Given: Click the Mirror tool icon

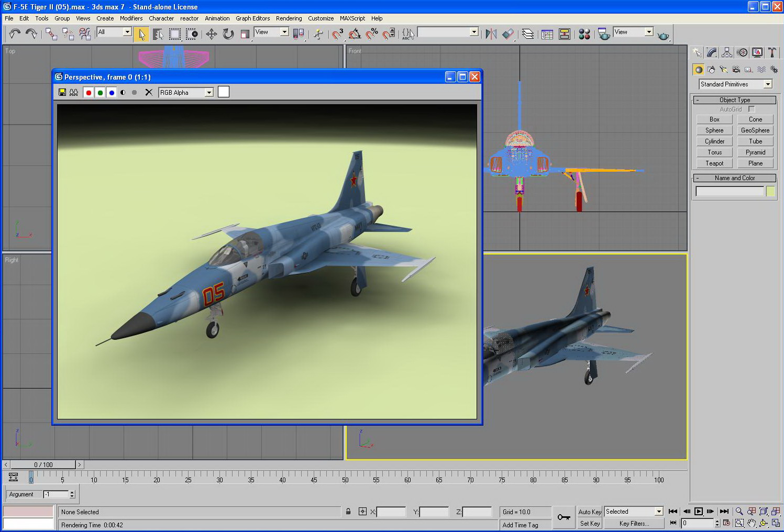Looking at the screenshot, I should pos(491,34).
